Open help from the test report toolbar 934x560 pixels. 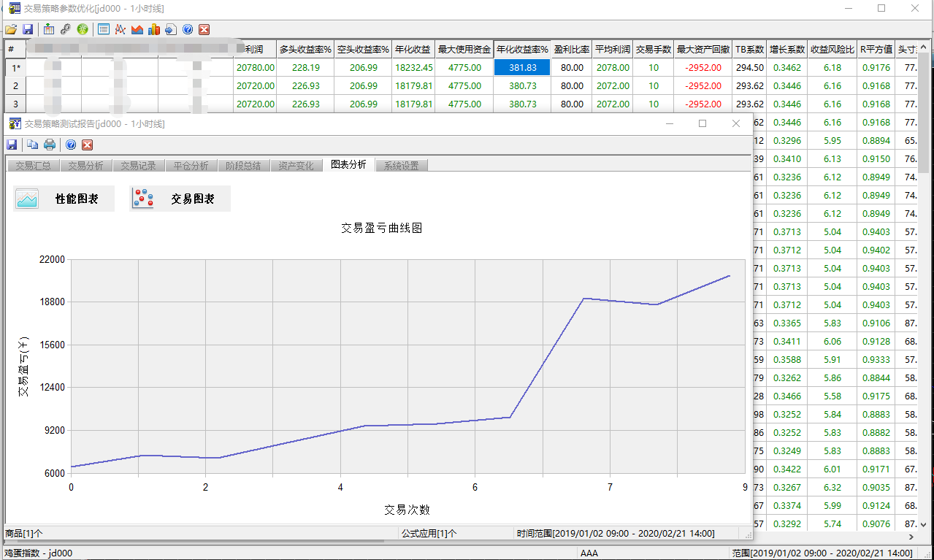click(x=71, y=145)
